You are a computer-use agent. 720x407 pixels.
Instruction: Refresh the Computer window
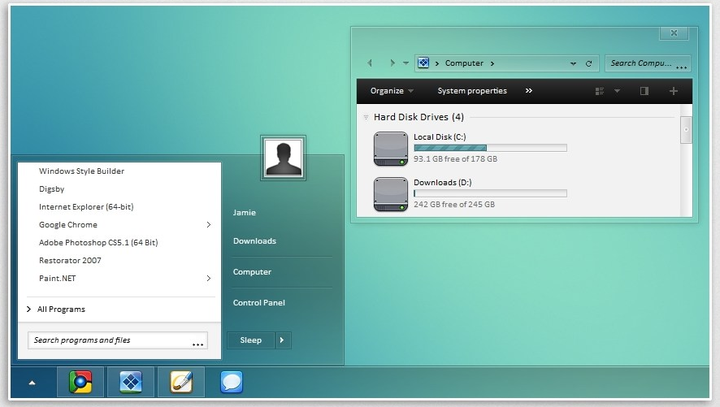[589, 63]
